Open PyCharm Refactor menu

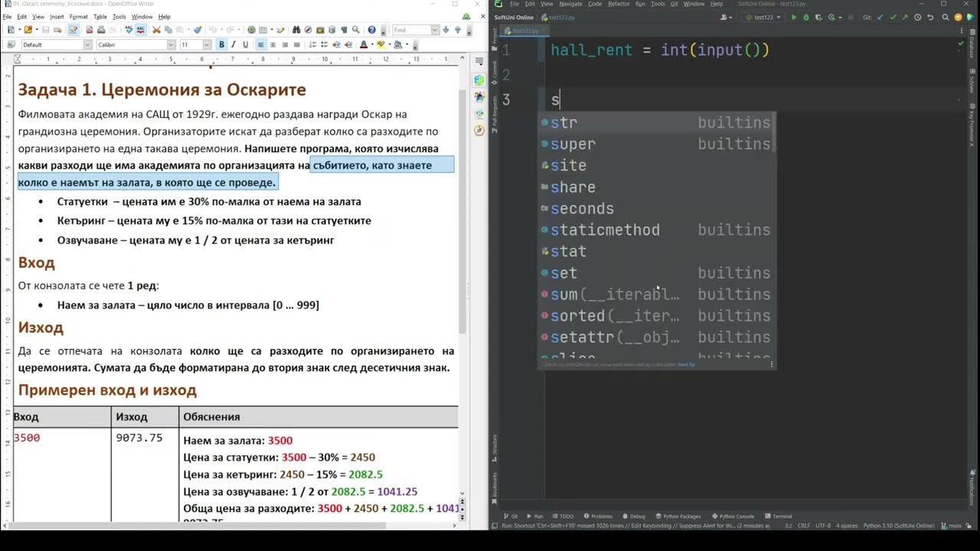coord(619,4)
